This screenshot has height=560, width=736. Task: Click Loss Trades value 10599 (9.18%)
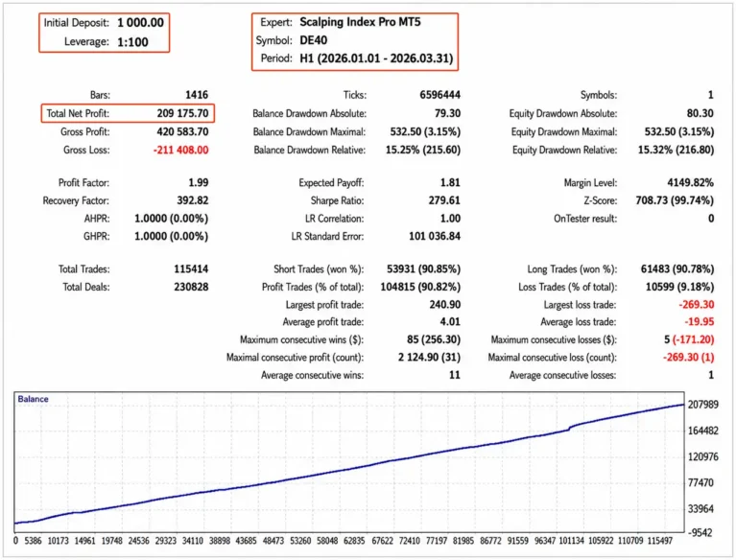(x=680, y=287)
